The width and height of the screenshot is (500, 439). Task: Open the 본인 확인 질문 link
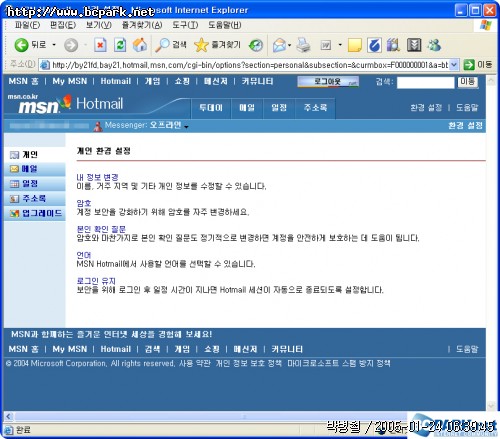[101, 229]
